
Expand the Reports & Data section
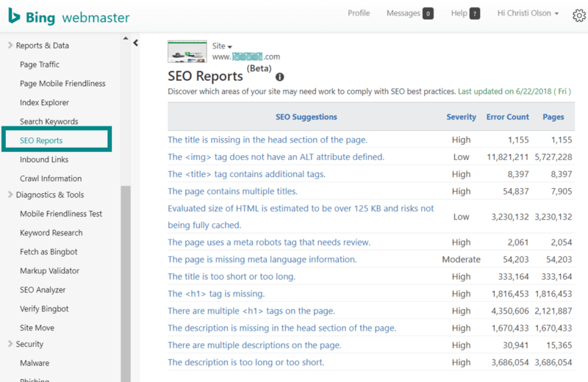pyautogui.click(x=39, y=46)
